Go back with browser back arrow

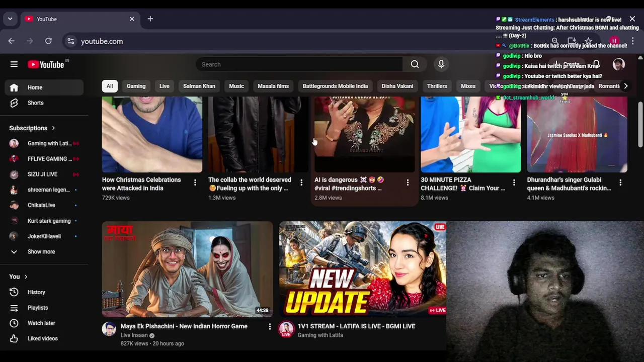[11, 41]
